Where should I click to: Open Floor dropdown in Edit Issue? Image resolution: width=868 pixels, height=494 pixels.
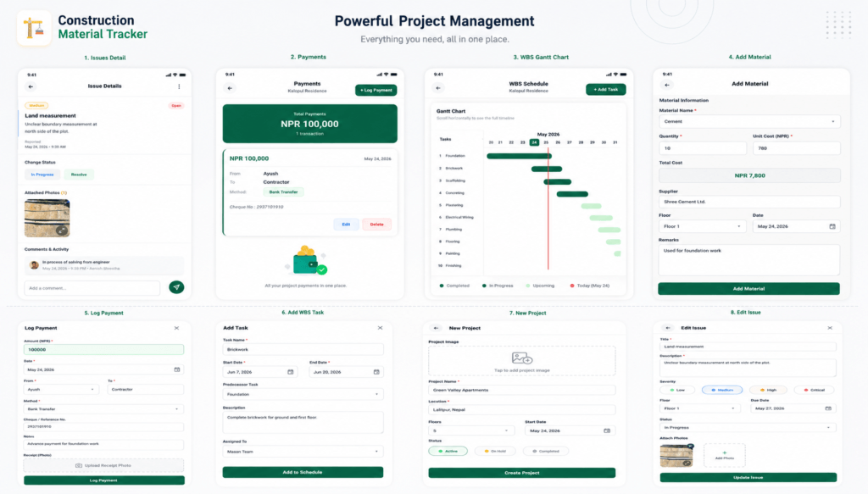point(699,408)
